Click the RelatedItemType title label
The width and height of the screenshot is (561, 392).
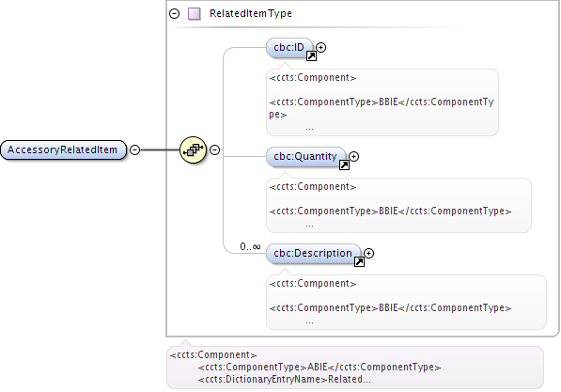251,13
